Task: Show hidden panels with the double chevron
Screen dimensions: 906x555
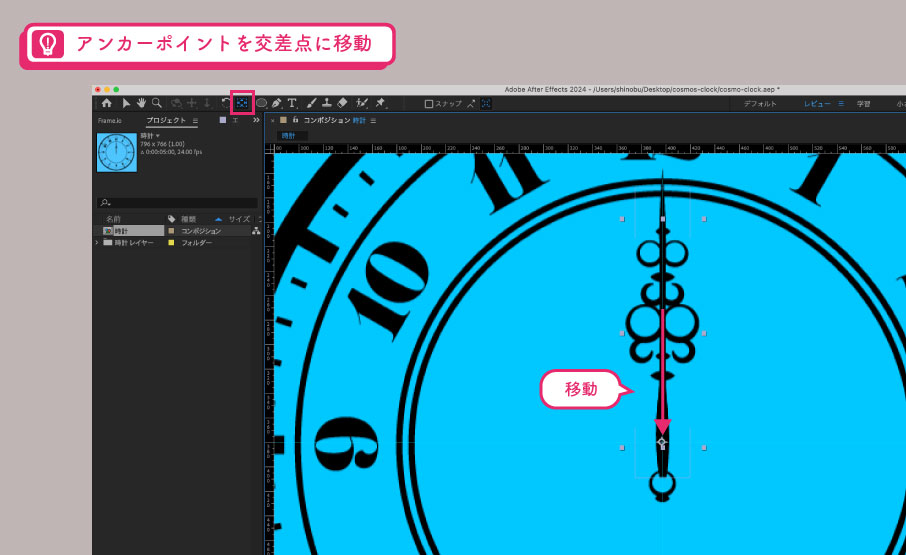Action: tap(256, 120)
